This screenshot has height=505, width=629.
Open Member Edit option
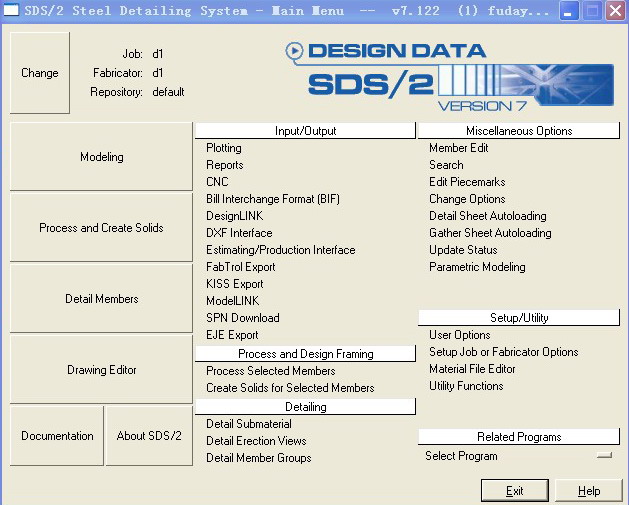(459, 148)
